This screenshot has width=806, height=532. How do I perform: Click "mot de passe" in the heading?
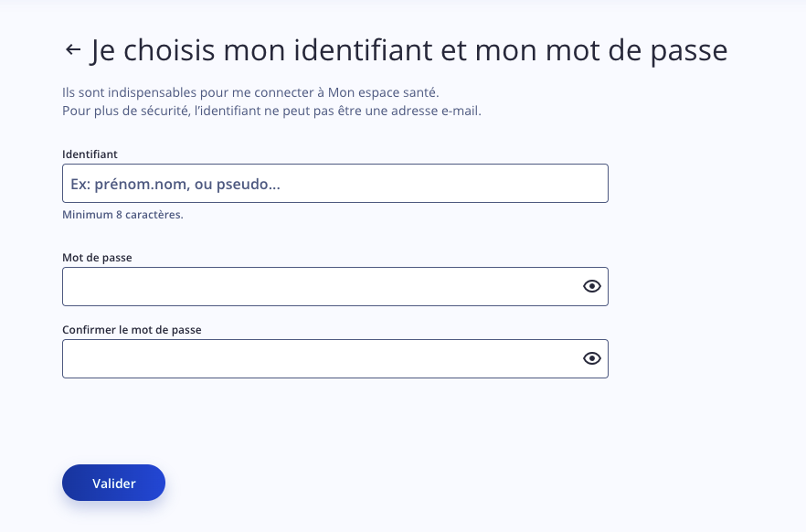pos(636,50)
